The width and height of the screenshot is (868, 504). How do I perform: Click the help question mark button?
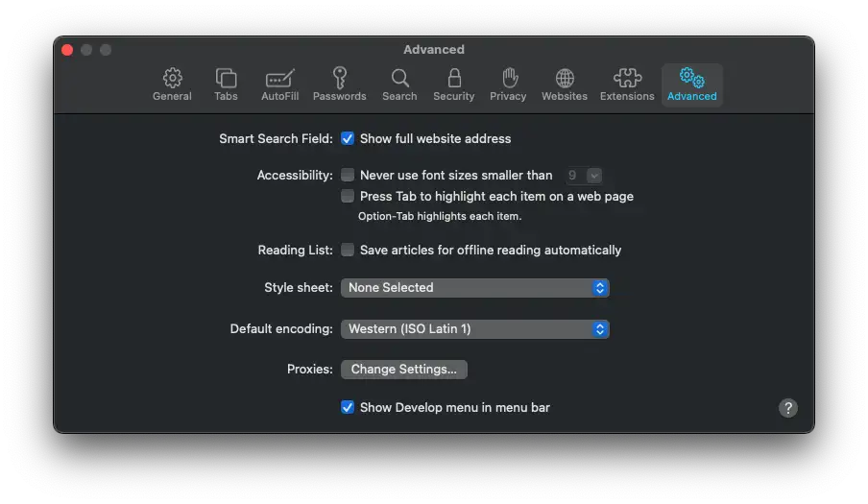coord(788,408)
